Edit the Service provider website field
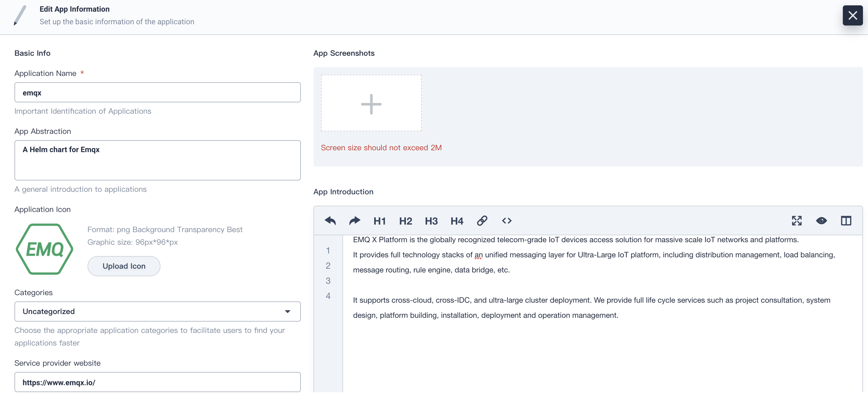The width and height of the screenshot is (868, 400). (157, 382)
